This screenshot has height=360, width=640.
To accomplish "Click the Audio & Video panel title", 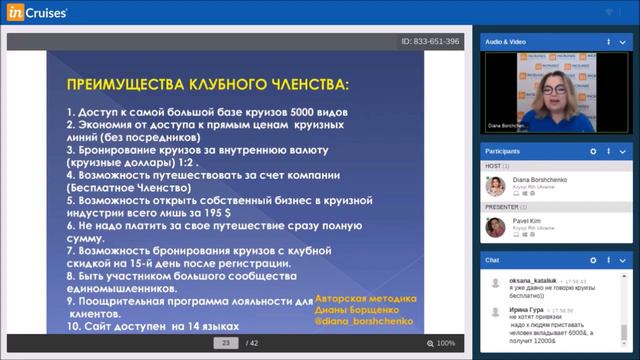I will (x=505, y=42).
